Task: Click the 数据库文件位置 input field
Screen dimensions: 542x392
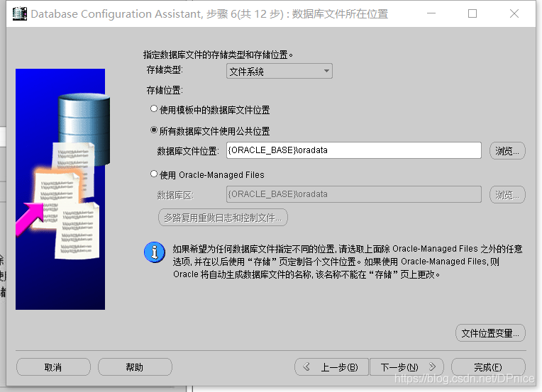Action: coord(353,150)
